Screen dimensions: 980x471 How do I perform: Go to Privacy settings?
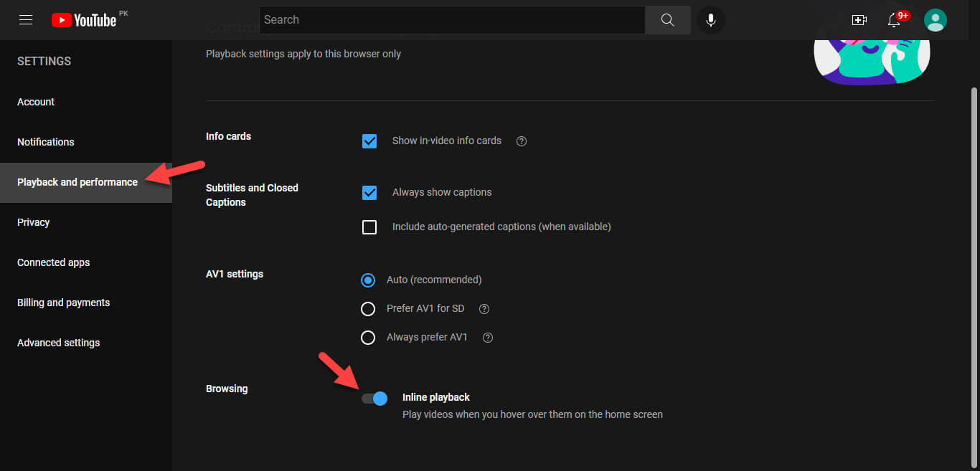click(x=34, y=222)
